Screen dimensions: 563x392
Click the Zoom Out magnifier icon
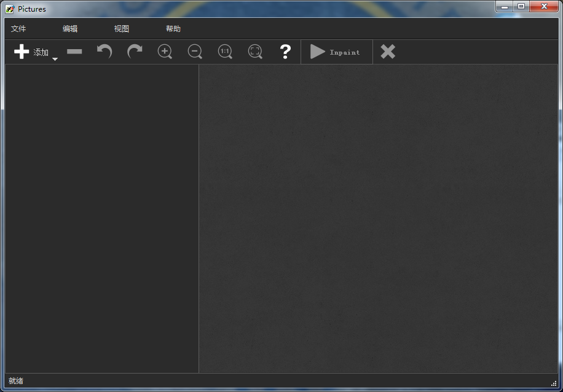[195, 52]
